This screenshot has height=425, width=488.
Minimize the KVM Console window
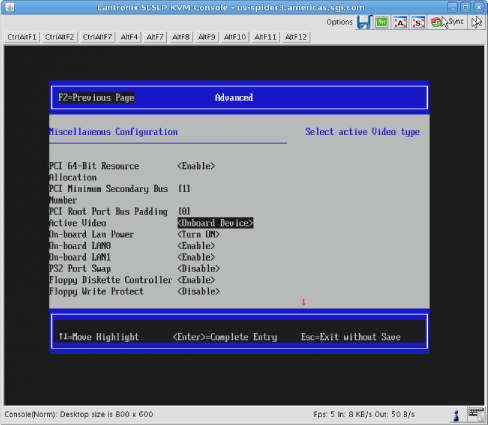453,7
